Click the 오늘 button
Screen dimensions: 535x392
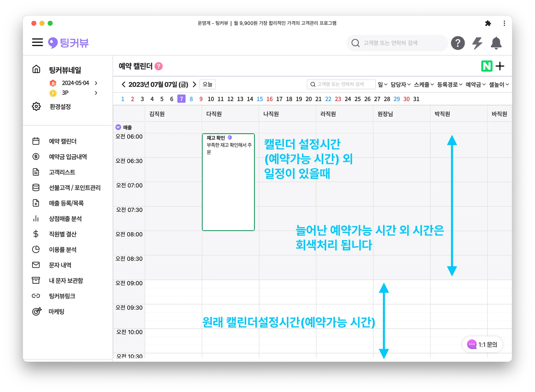point(207,85)
